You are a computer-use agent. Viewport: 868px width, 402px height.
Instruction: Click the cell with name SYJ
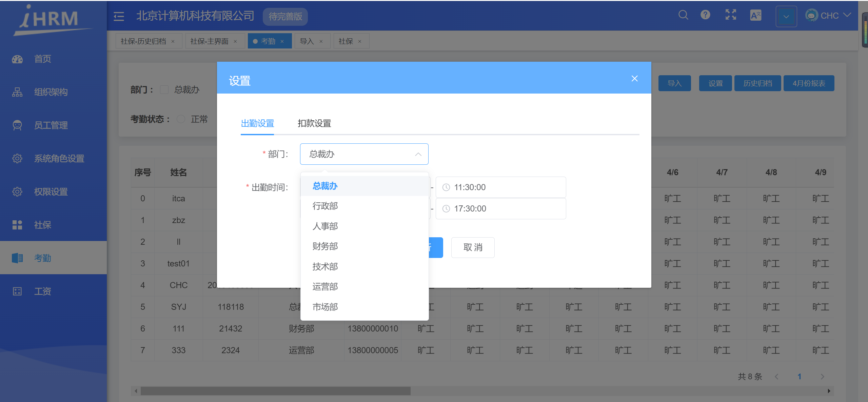pos(179,307)
